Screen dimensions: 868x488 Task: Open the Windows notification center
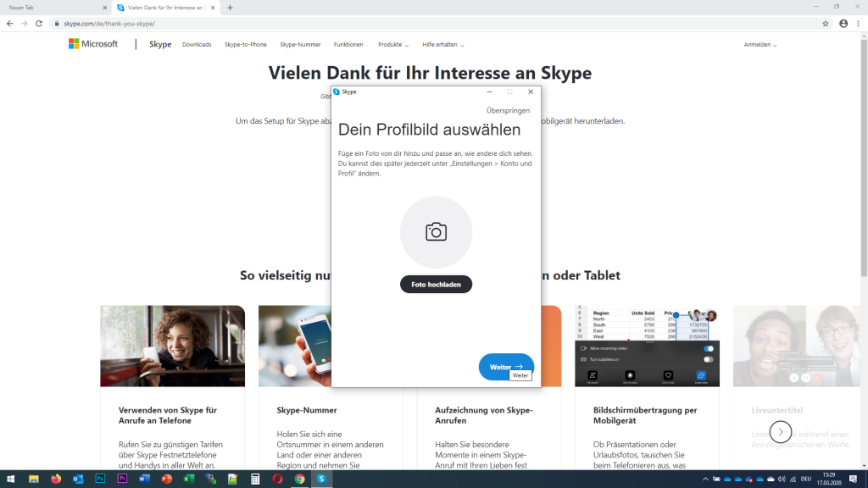[853, 480]
